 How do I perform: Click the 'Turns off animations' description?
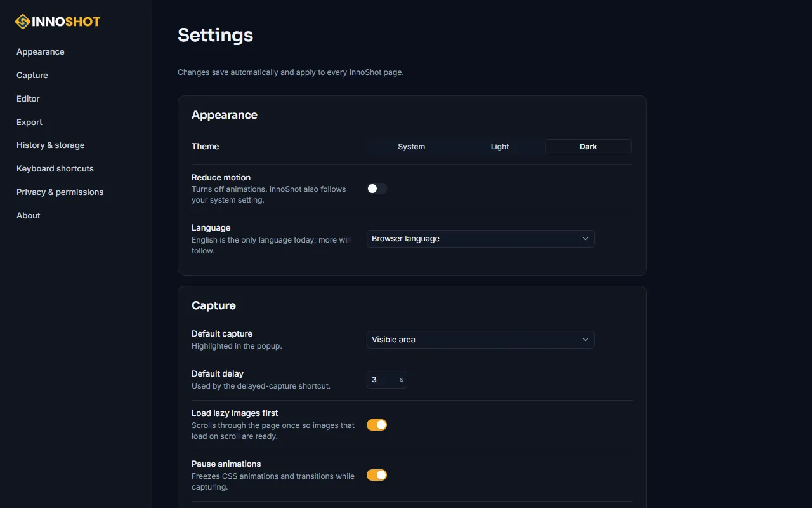click(x=269, y=194)
